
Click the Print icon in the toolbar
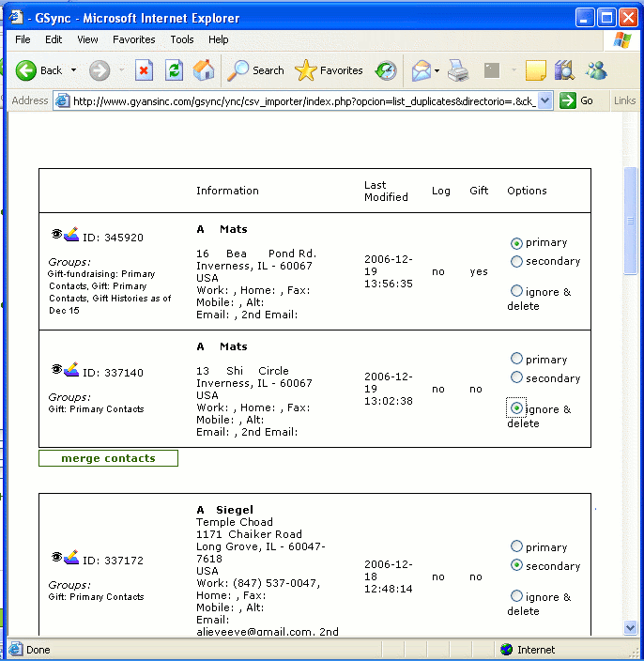coord(457,70)
